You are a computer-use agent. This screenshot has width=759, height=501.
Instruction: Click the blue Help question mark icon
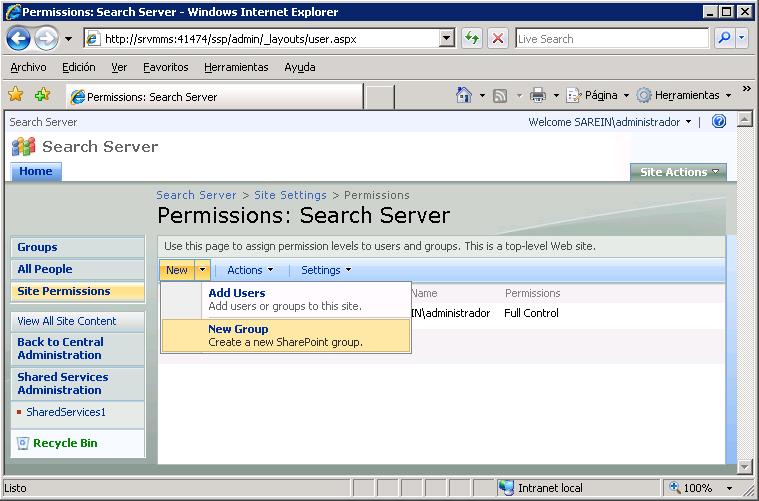719,121
